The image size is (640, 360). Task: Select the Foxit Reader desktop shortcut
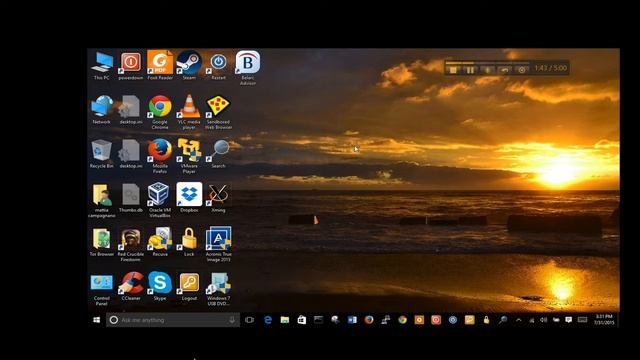[160, 65]
